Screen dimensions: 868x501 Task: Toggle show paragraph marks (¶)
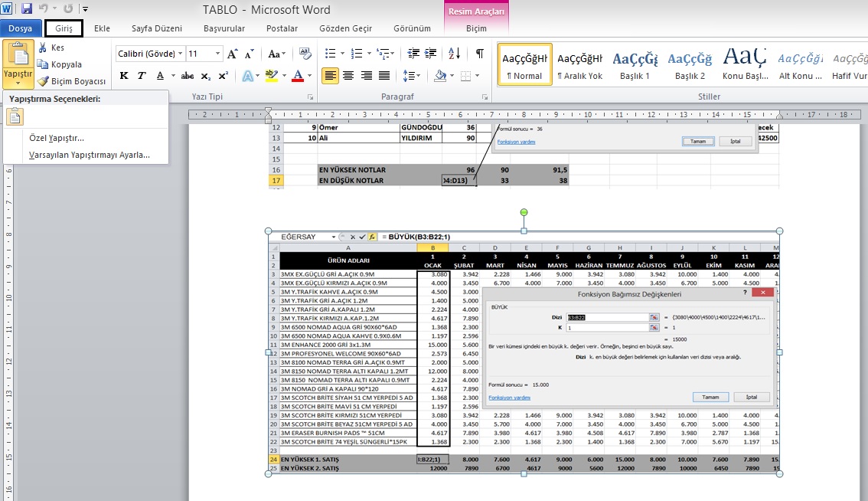click(x=480, y=53)
